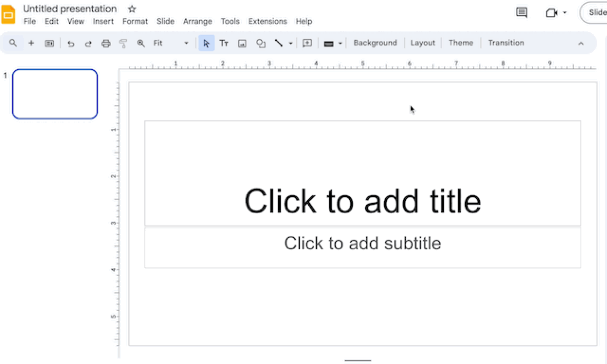
Task: Select the shape tool icon
Action: [x=260, y=43]
